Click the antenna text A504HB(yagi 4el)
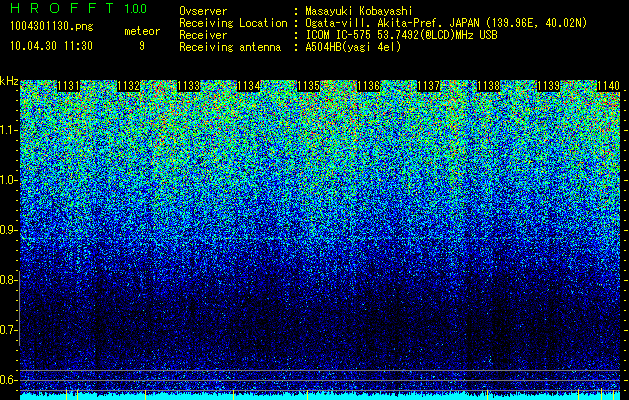629x400 pixels. coord(353,47)
